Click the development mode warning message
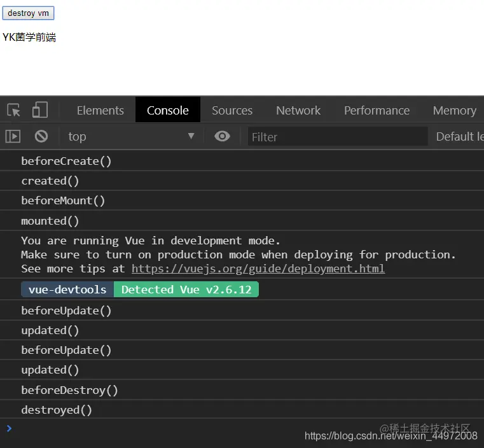Screen dimensions: 484x448 tap(242, 255)
